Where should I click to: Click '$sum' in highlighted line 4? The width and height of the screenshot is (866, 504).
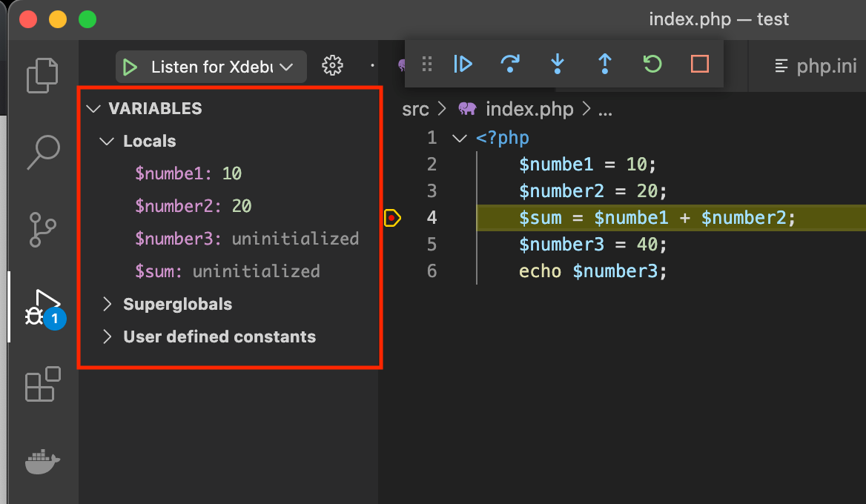pos(540,218)
